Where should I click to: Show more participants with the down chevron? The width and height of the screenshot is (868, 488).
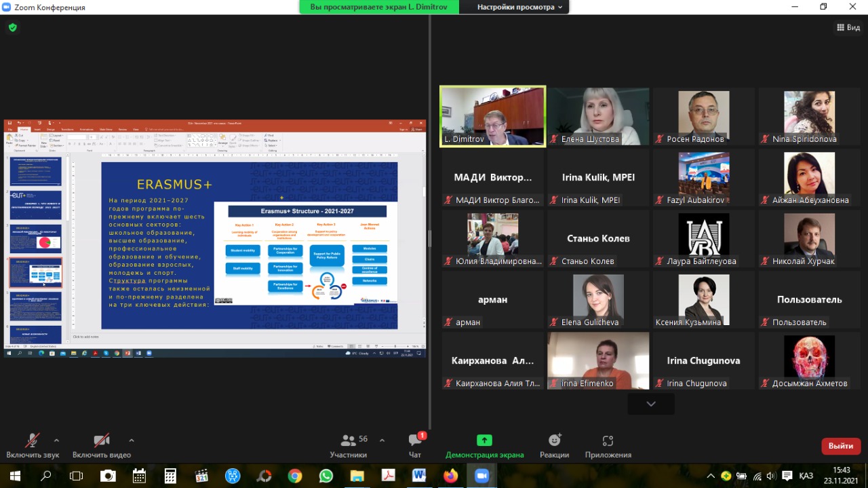tap(651, 404)
